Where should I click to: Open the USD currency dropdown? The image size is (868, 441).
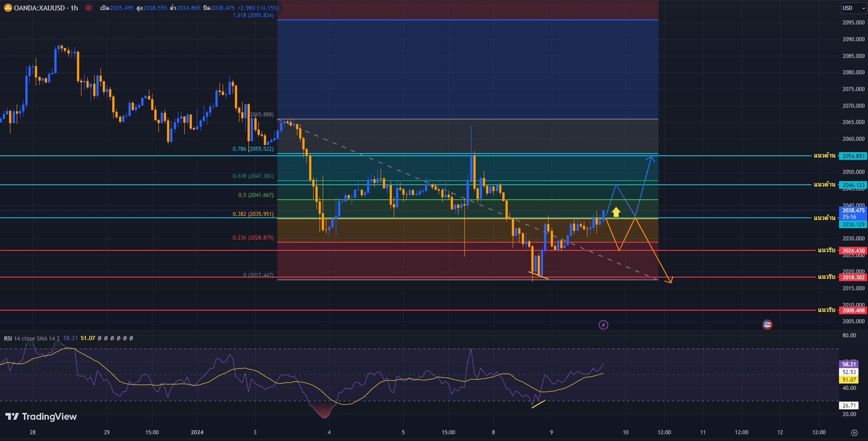click(x=853, y=8)
